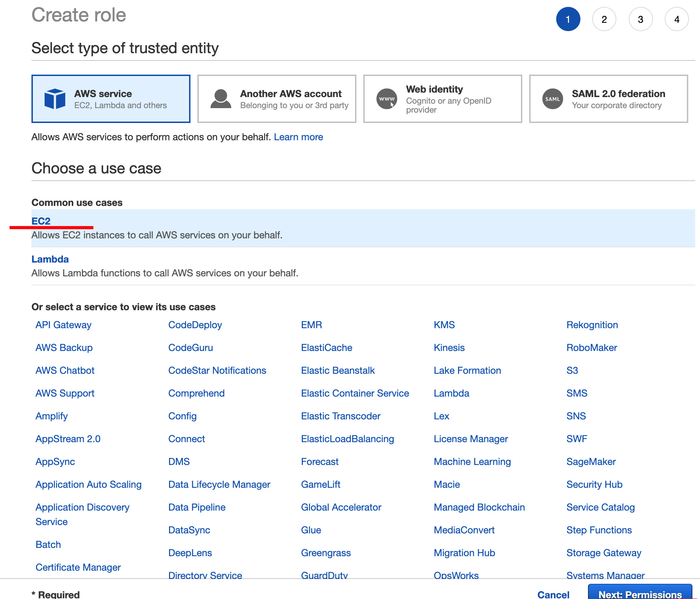Select Data Pipeline service
This screenshot has height=599, width=700.
click(197, 507)
